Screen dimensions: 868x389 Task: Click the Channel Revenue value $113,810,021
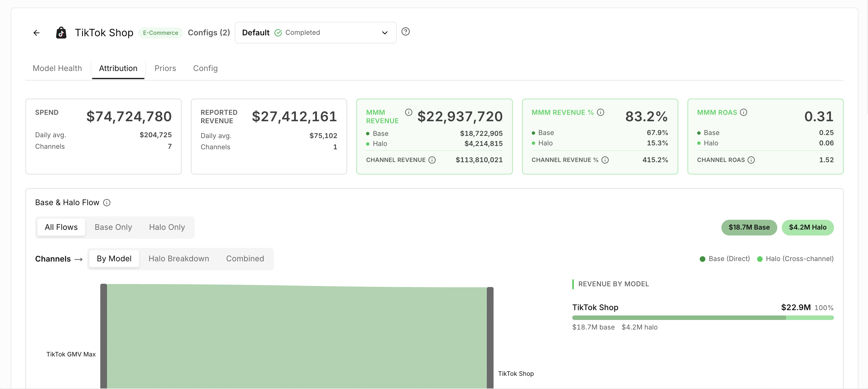pos(479,160)
